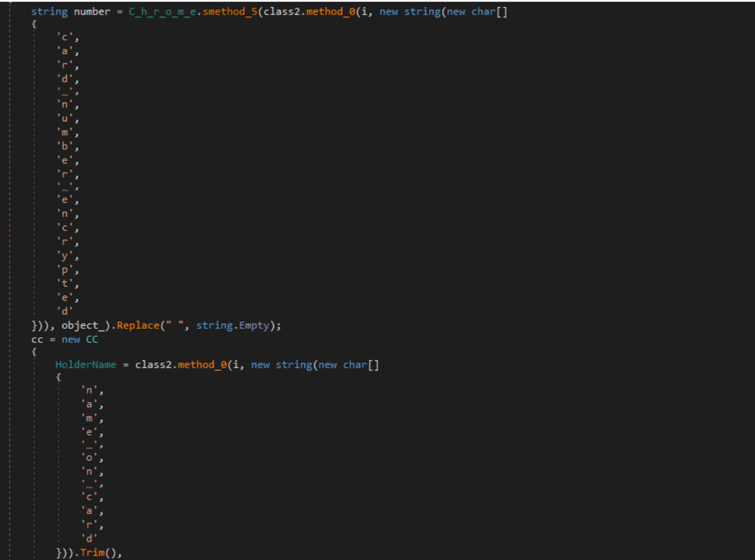Click the Trim method call
The width and height of the screenshot is (755, 560).
pos(93,553)
